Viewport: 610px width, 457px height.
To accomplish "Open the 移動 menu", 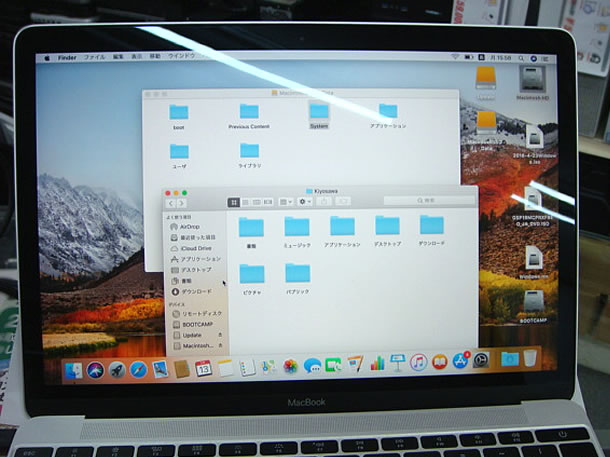I will (x=155, y=56).
